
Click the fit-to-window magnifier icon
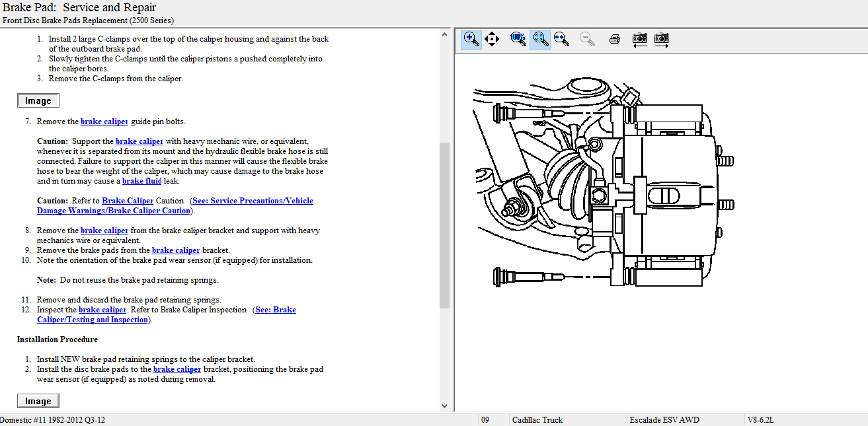click(540, 39)
